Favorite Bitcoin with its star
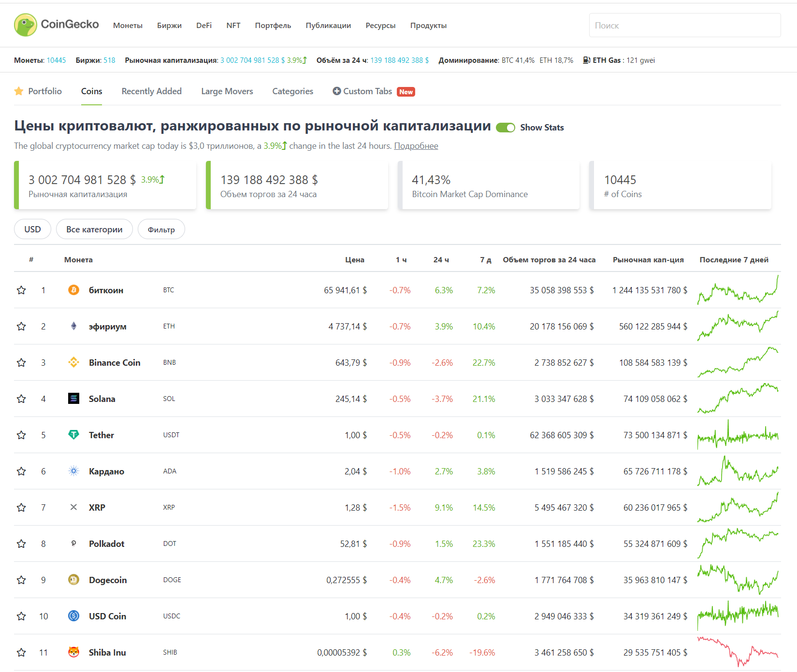 coord(21,290)
